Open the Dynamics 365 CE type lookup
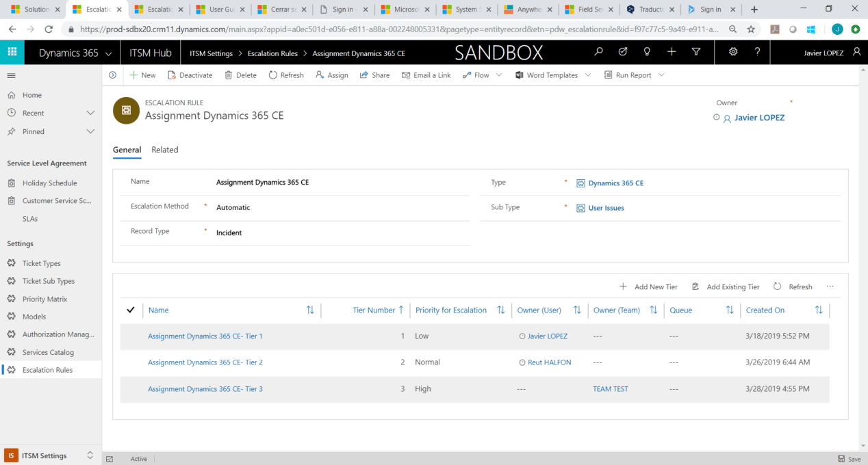 pos(616,183)
